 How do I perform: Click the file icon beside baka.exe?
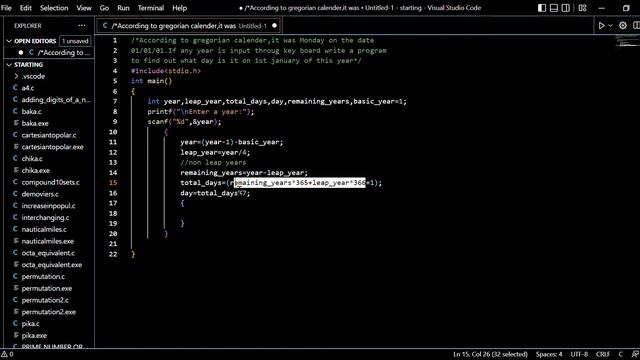(16, 123)
